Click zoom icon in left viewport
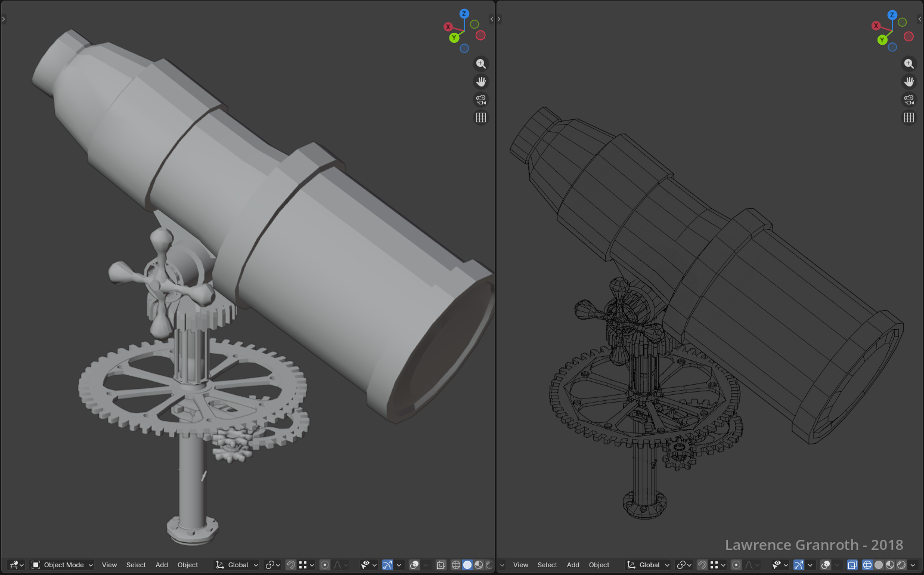The image size is (924, 575). pyautogui.click(x=481, y=64)
